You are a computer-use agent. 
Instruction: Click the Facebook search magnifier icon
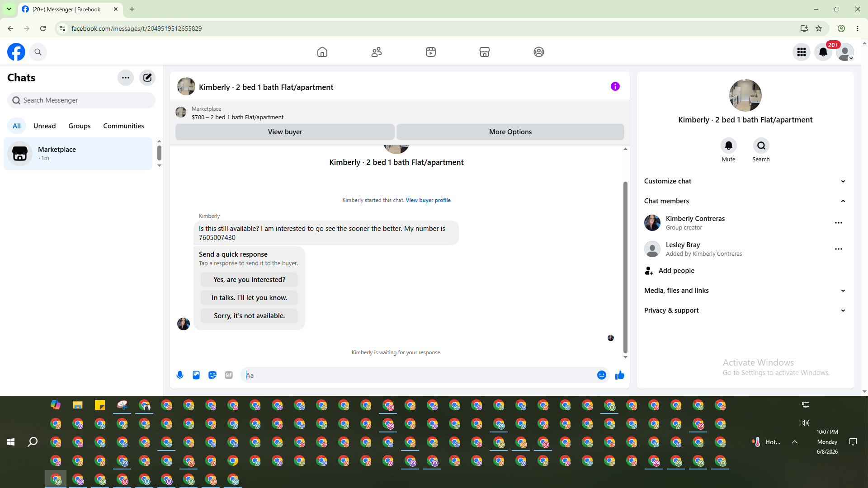[x=38, y=52]
